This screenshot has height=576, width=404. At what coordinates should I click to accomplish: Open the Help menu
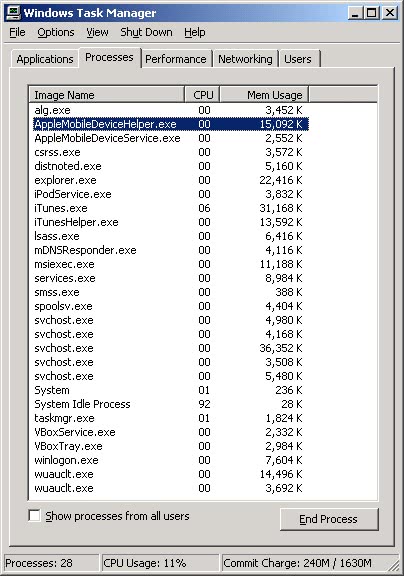pyautogui.click(x=195, y=32)
